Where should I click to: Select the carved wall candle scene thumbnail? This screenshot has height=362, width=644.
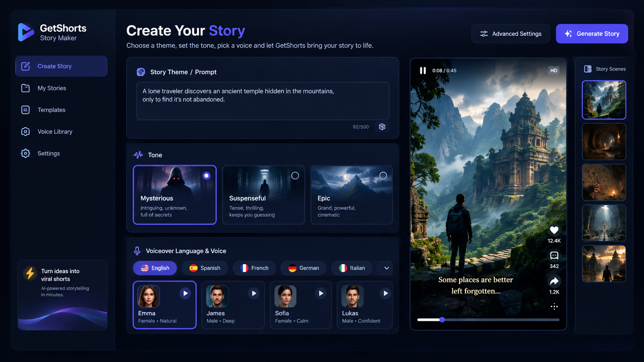click(604, 182)
